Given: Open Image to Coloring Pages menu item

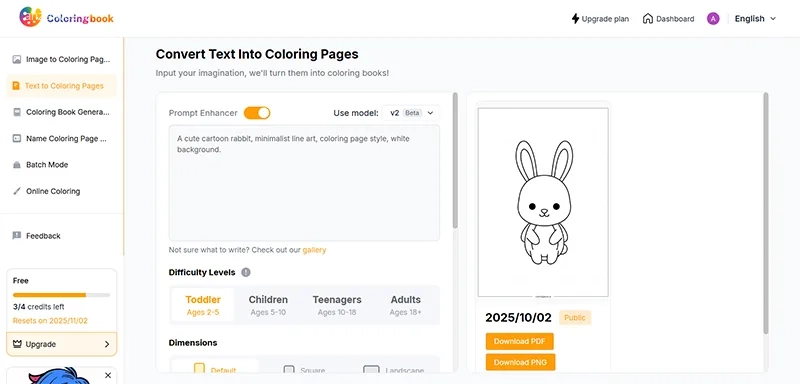Looking at the screenshot, I should (x=62, y=59).
